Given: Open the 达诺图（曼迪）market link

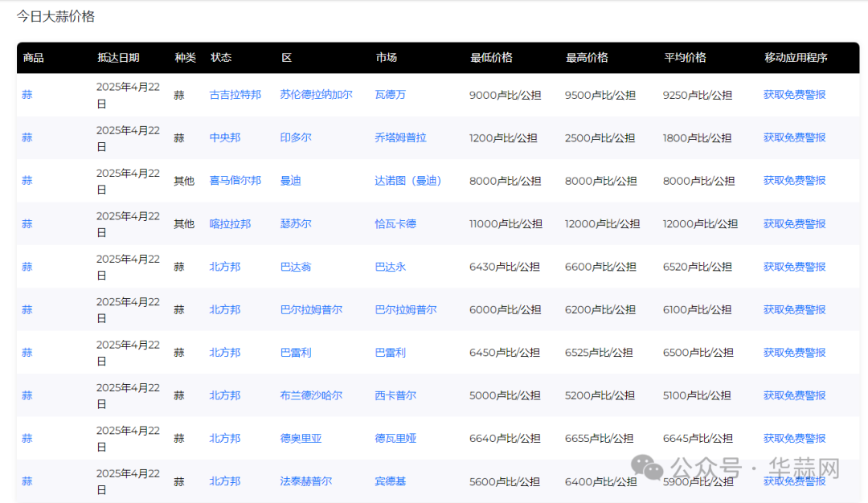Looking at the screenshot, I should (x=408, y=181).
